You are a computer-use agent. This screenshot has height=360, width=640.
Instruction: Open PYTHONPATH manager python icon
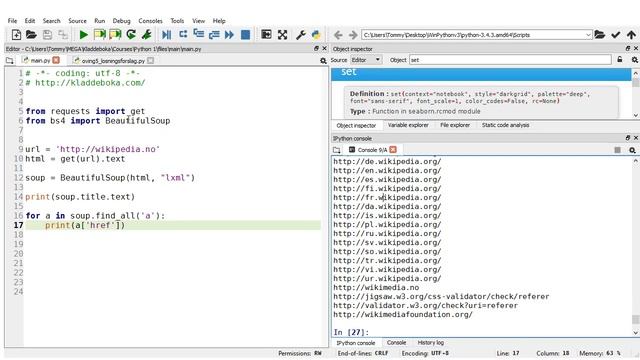316,35
